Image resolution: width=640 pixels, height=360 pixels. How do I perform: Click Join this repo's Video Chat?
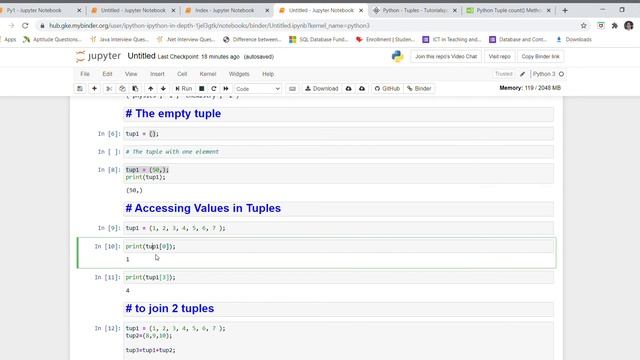click(x=446, y=56)
